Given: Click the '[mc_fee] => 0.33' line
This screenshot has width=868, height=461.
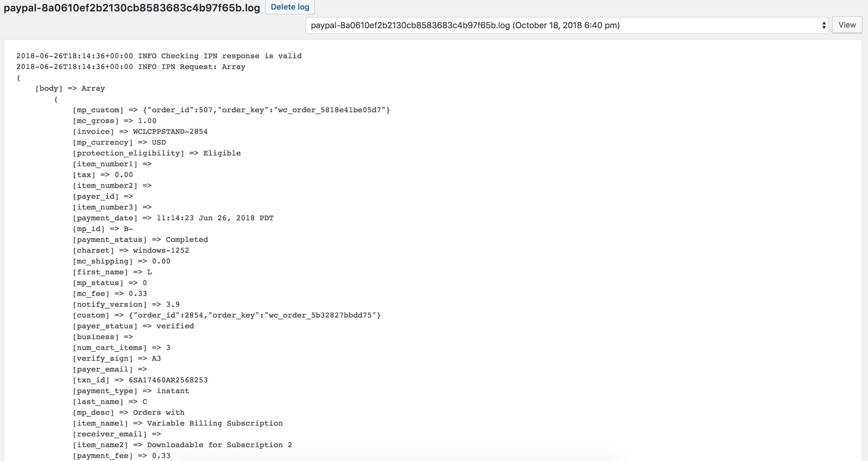Looking at the screenshot, I should click(x=109, y=294).
